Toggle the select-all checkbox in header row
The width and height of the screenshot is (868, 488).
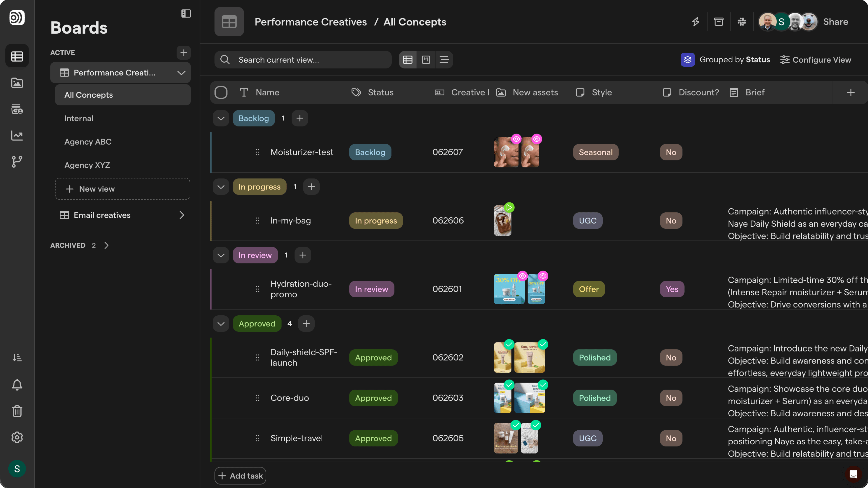221,92
